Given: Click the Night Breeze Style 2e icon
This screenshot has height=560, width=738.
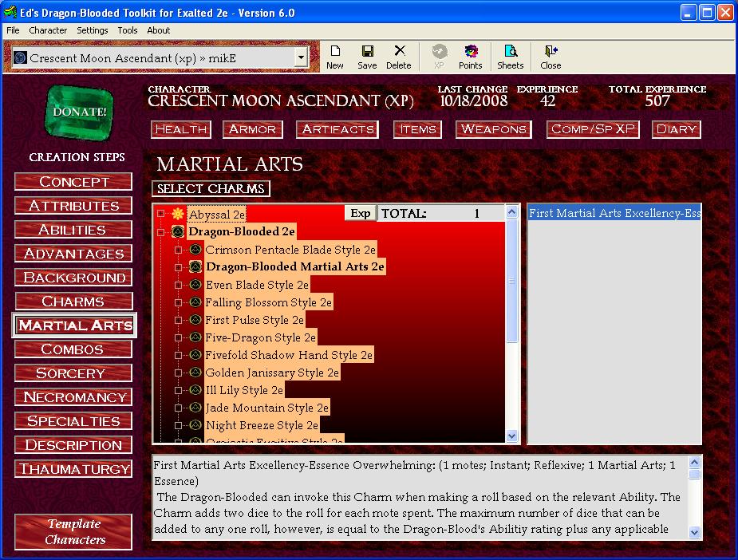Looking at the screenshot, I should point(195,425).
